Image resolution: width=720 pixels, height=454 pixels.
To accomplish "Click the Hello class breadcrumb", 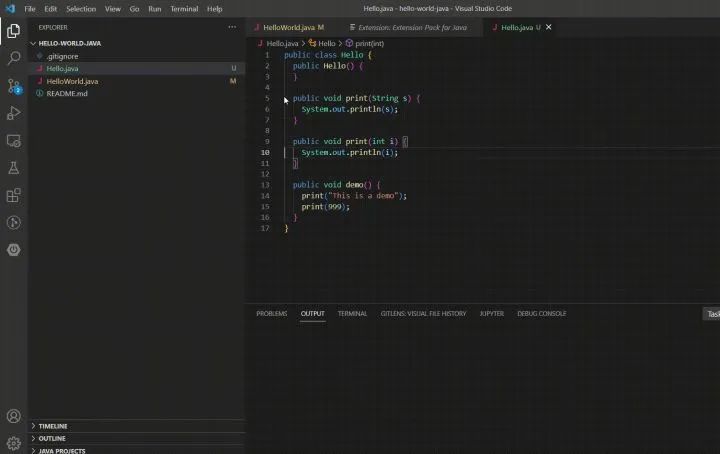I will (326, 44).
